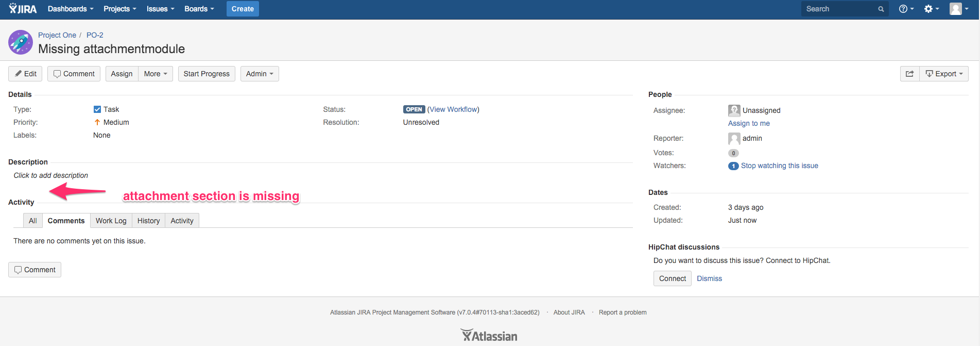Switch to the All activity tab
The image size is (980, 346).
[33, 221]
